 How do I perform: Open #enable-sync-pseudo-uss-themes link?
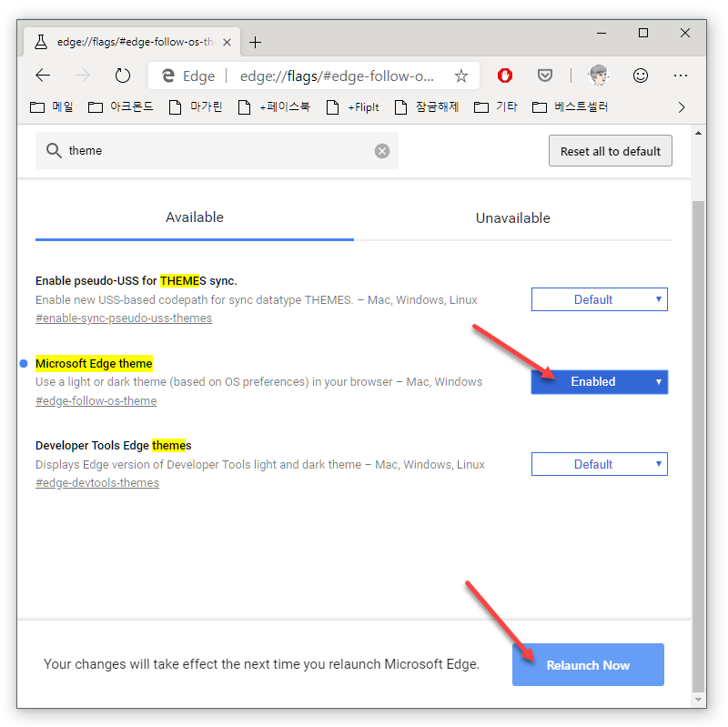[x=124, y=318]
